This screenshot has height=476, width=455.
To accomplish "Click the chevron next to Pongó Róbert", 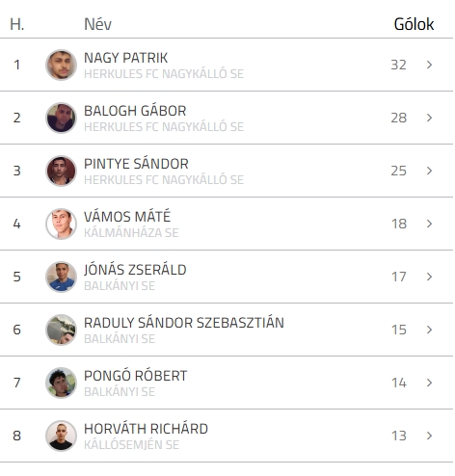I will [429, 383].
